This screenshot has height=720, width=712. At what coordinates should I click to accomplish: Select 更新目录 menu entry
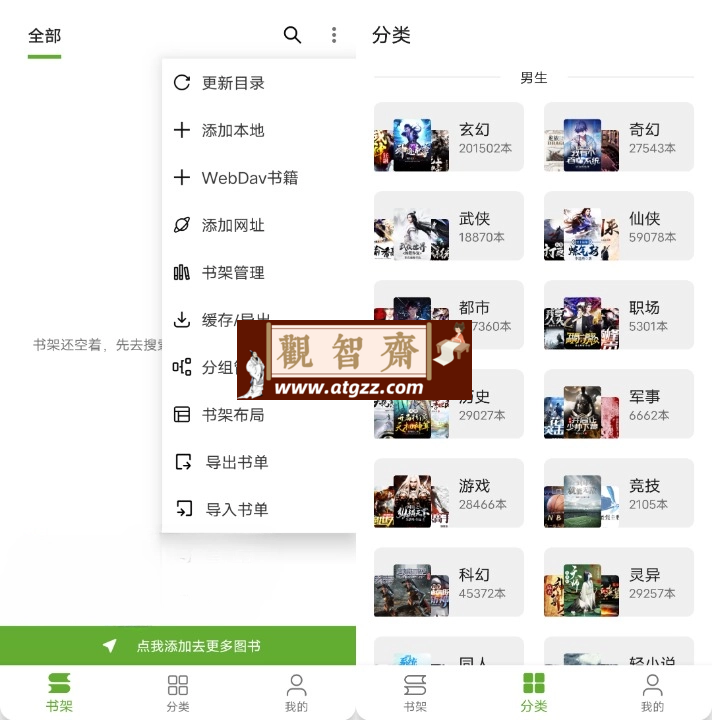(x=259, y=83)
